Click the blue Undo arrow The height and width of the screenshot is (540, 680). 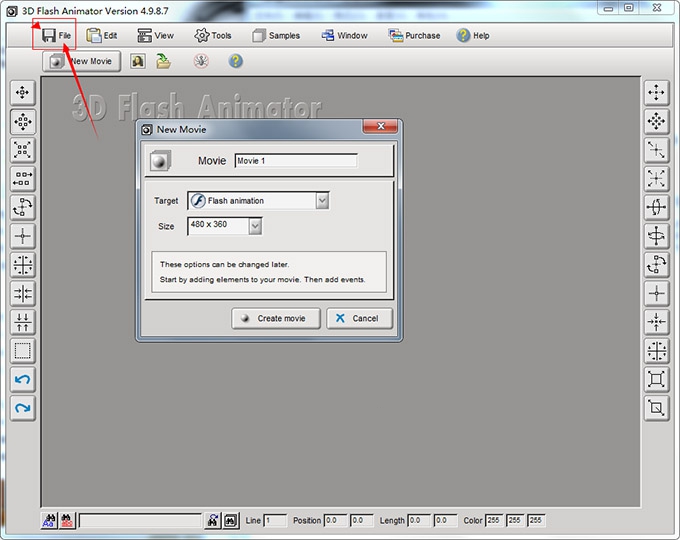click(x=23, y=380)
